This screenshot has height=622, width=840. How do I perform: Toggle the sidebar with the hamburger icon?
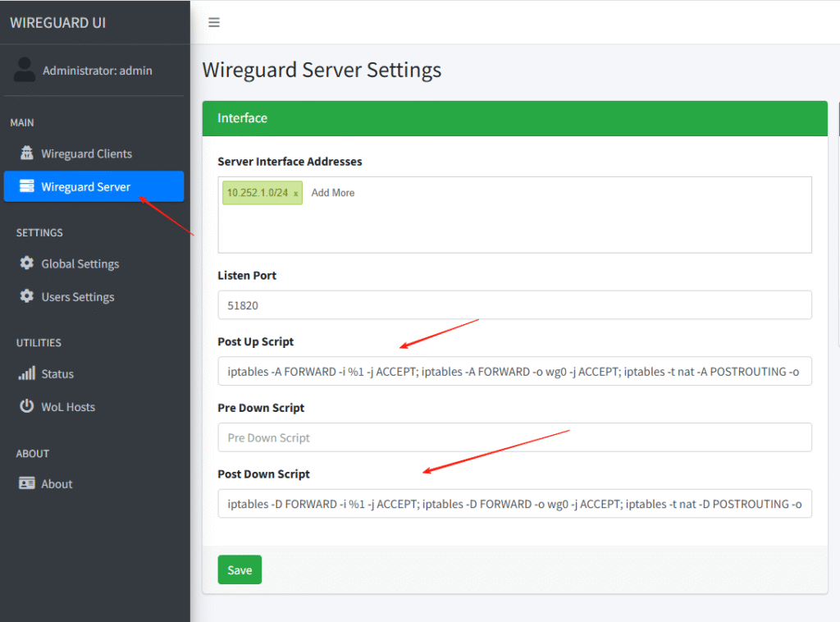coord(214,22)
